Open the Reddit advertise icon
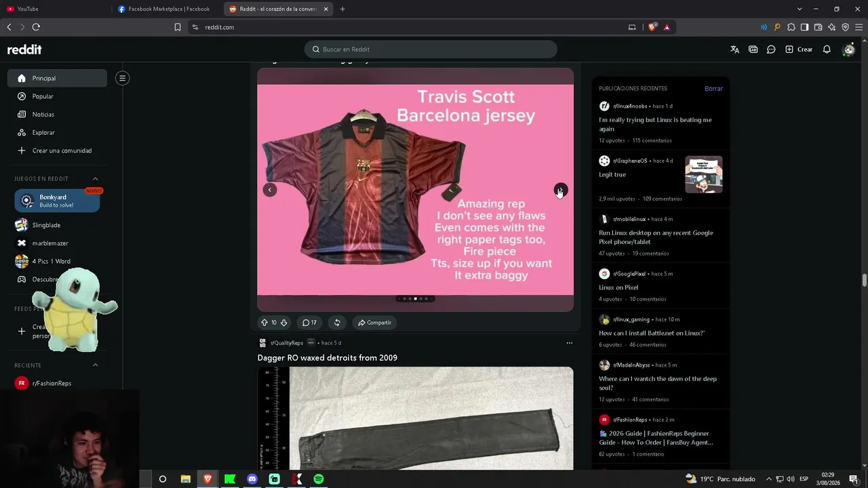 coord(753,49)
